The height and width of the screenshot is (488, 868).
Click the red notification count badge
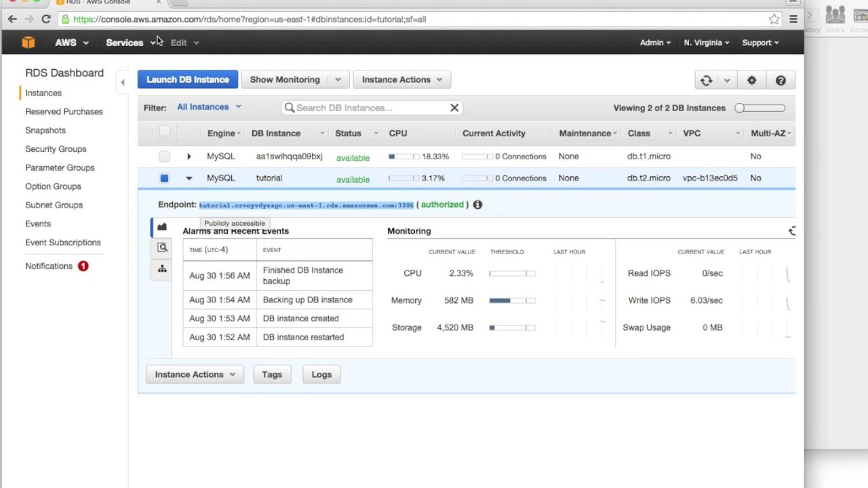(x=83, y=266)
